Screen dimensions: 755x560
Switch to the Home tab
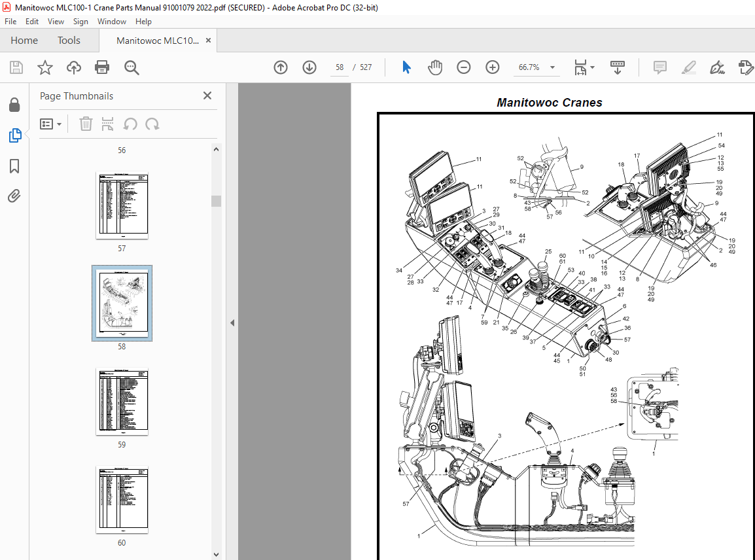click(24, 41)
